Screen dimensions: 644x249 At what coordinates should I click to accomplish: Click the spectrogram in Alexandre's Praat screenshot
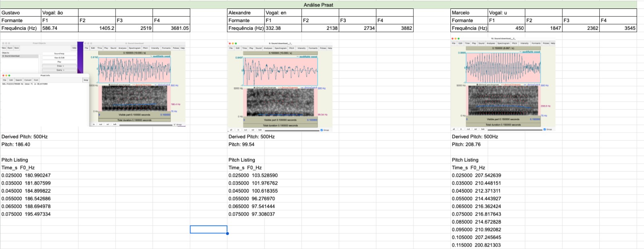280,102
